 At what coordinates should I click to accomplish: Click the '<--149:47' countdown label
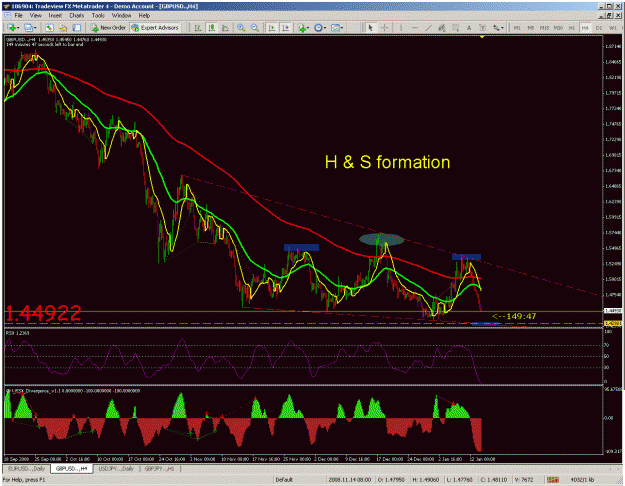tap(514, 316)
